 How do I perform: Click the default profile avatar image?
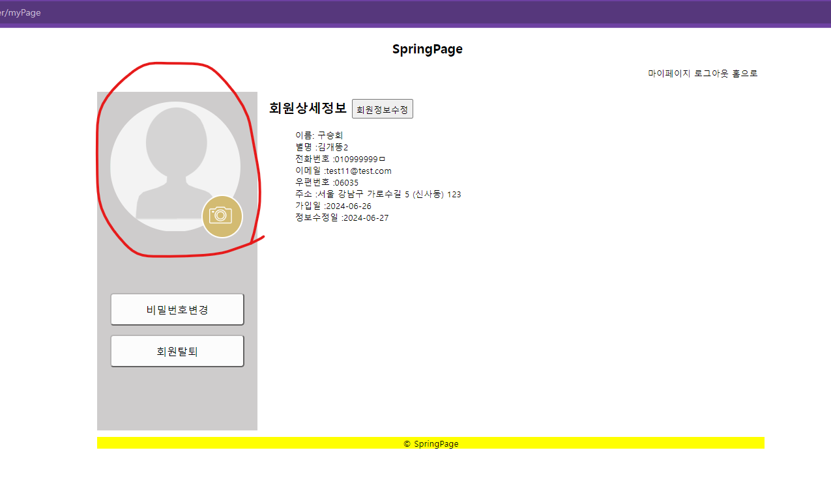click(175, 166)
